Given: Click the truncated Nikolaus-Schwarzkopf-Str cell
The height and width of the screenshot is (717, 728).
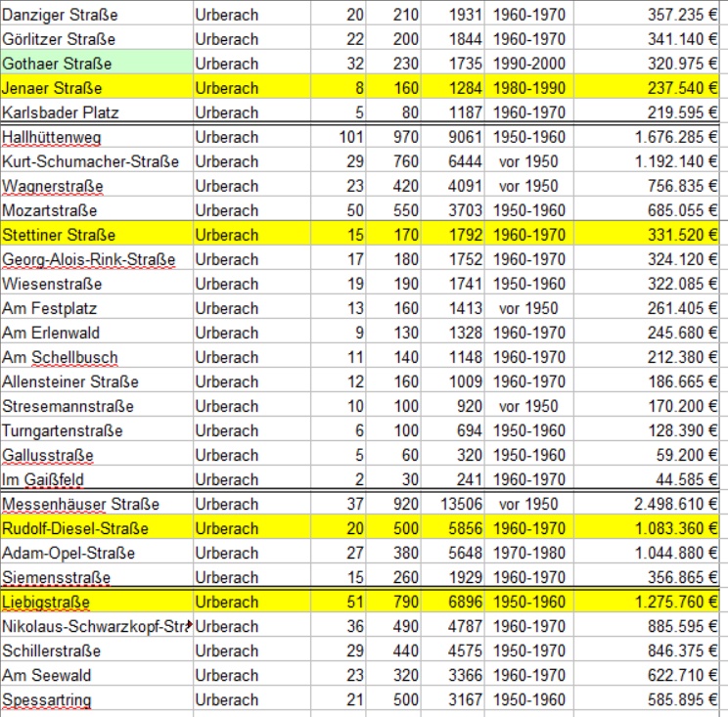Looking at the screenshot, I should tap(95, 626).
